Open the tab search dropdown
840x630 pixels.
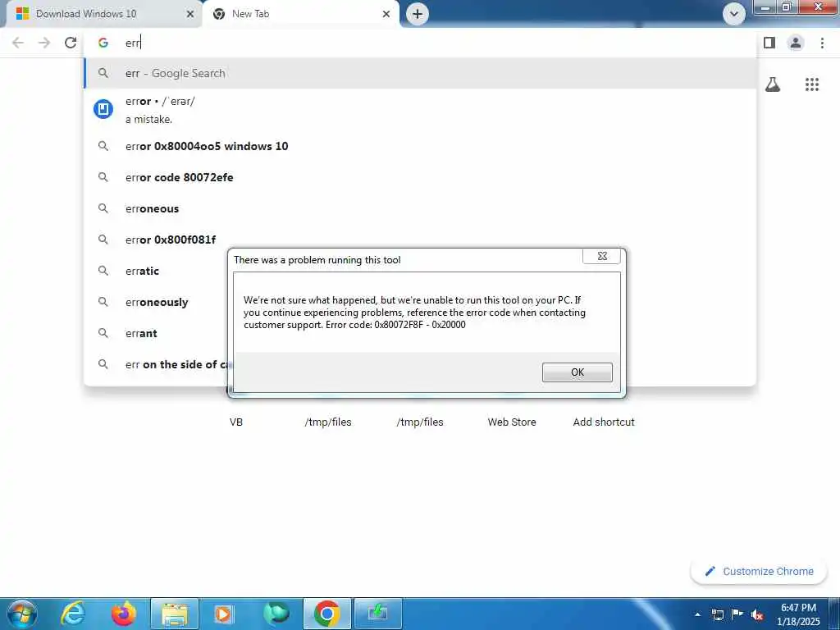[734, 14]
